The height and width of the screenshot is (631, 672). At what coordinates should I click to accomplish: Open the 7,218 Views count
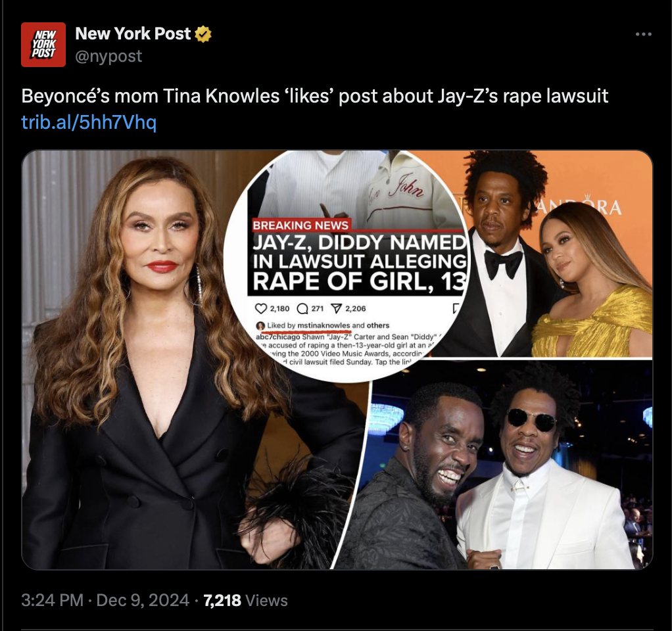pyautogui.click(x=245, y=600)
